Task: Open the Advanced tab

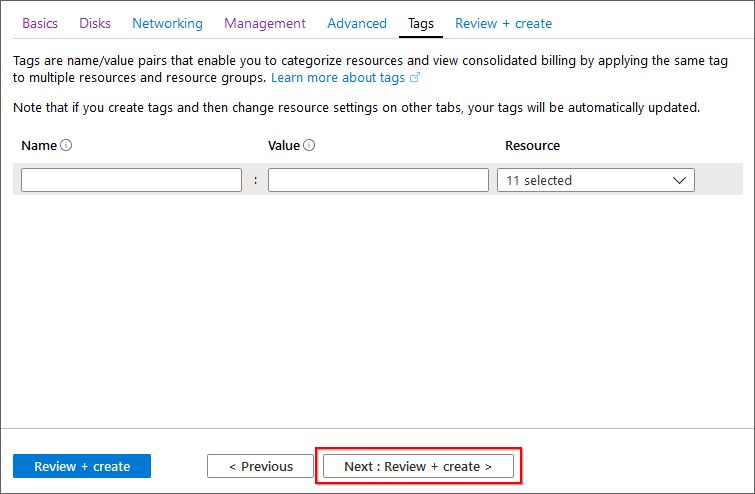Action: 357,23
